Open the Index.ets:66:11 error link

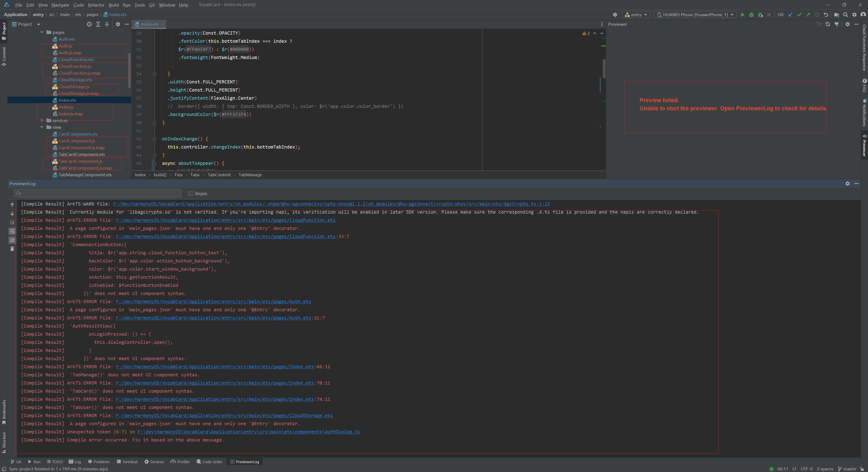click(x=215, y=367)
